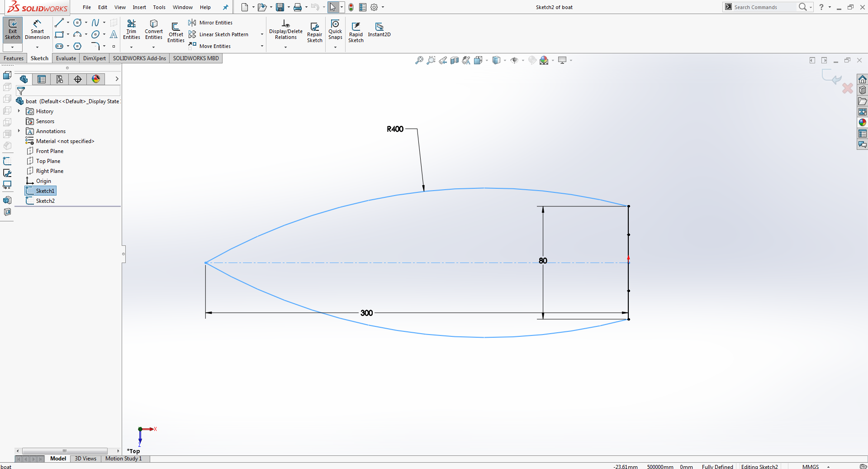
Task: Open the View Orientation cube icon
Action: pyautogui.click(x=478, y=60)
